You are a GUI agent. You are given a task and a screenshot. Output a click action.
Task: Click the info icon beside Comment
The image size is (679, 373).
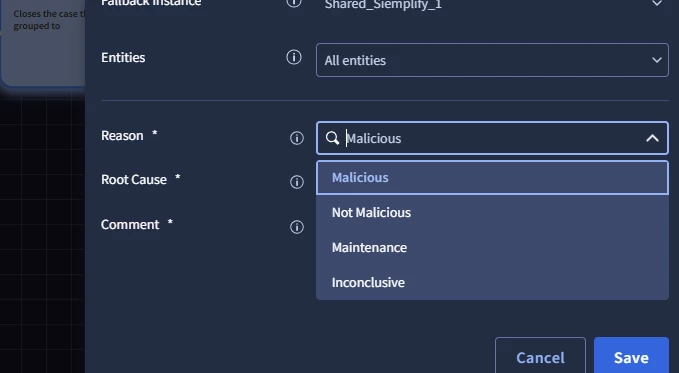coord(297,227)
